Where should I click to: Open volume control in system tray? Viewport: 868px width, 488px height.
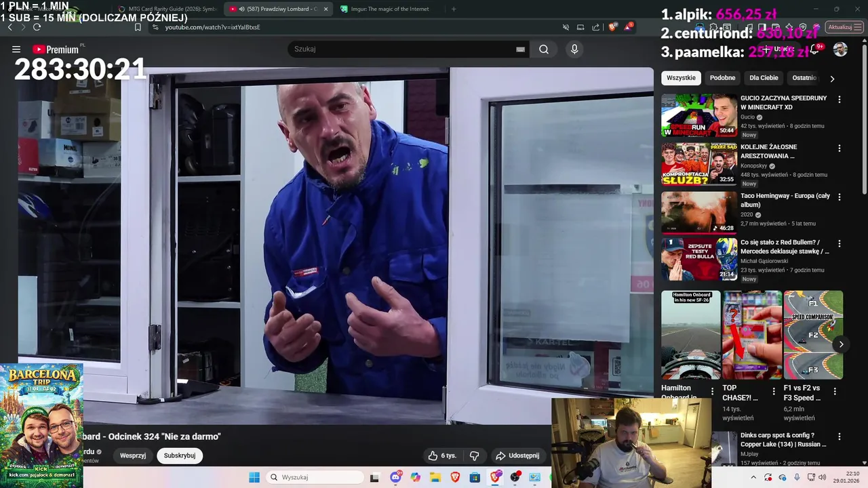click(822, 477)
